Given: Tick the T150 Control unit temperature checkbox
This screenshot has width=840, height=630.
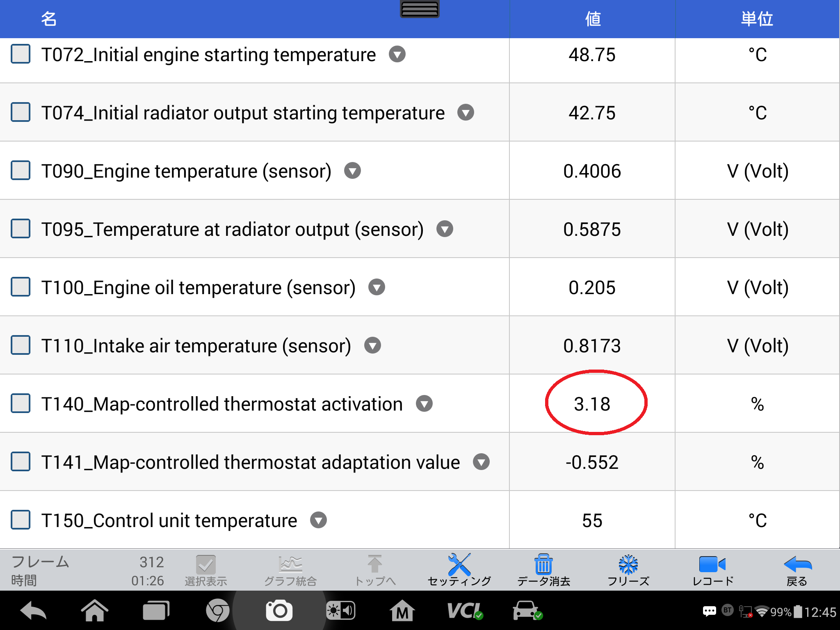Looking at the screenshot, I should click(21, 520).
